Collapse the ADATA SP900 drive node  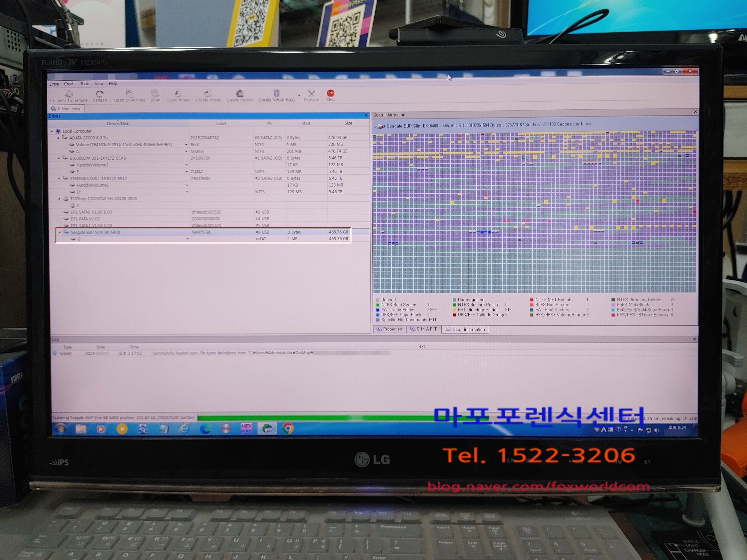pos(58,138)
